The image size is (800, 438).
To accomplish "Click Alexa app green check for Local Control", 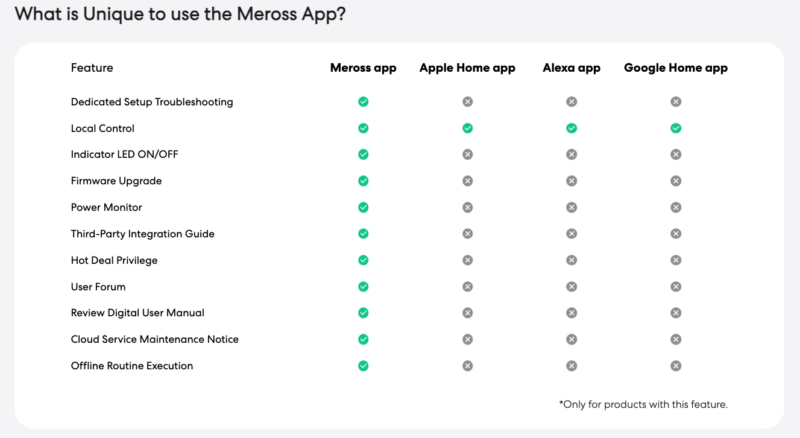I will coord(571,128).
